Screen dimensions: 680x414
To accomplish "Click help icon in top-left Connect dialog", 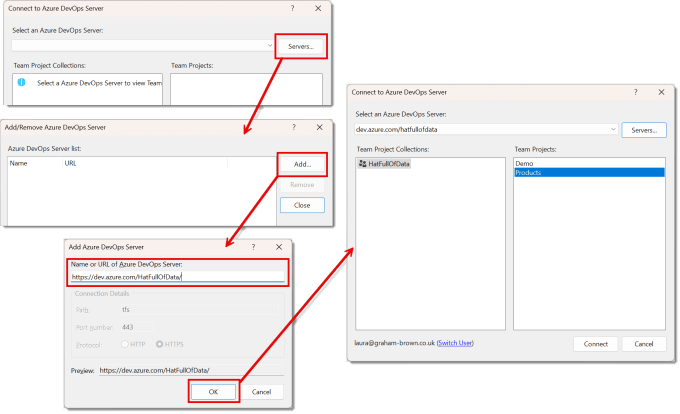I will pyautogui.click(x=293, y=8).
